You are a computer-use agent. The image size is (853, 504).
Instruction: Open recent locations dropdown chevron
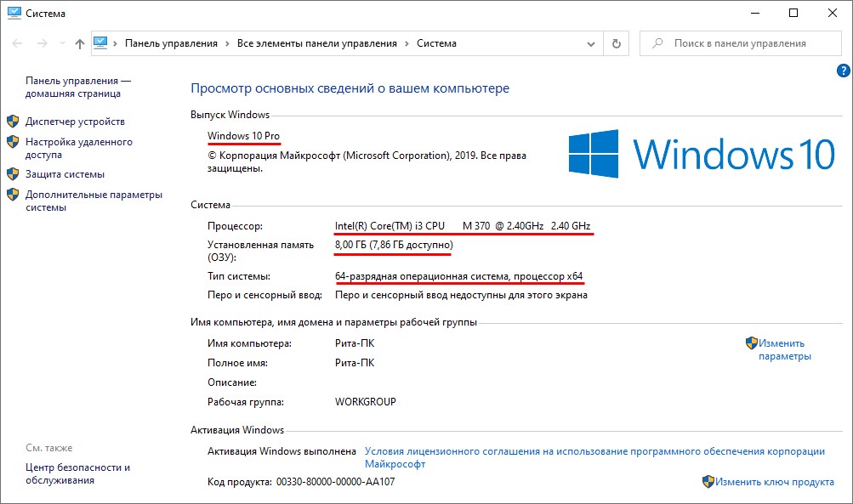click(62, 43)
